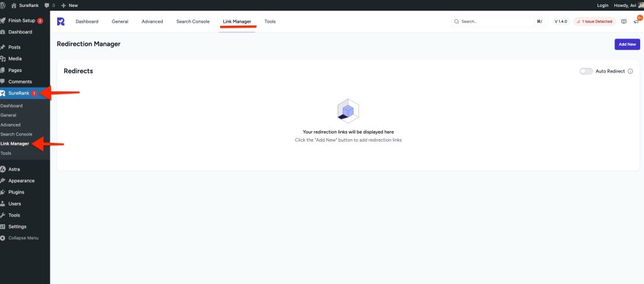Screen dimensions: 644x284
Task: Switch to the Dashboard tab
Action: point(87,21)
